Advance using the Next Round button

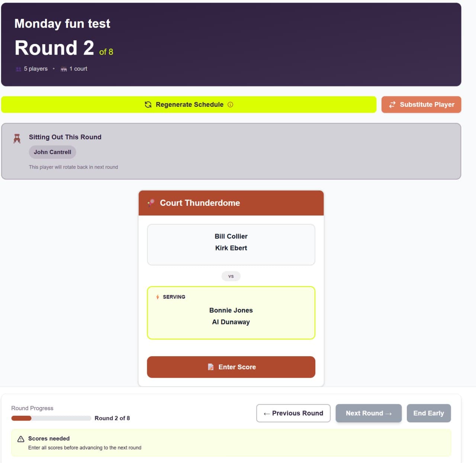click(x=368, y=413)
